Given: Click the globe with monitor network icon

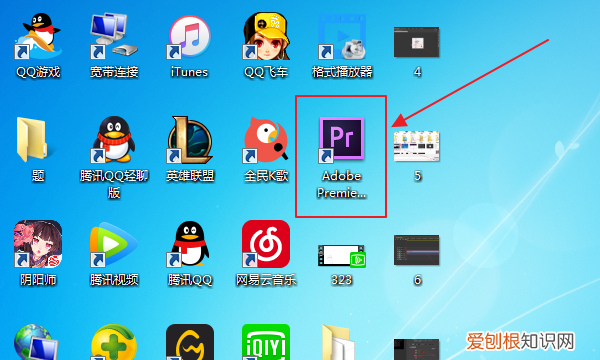Looking at the screenshot, I should (36, 342).
